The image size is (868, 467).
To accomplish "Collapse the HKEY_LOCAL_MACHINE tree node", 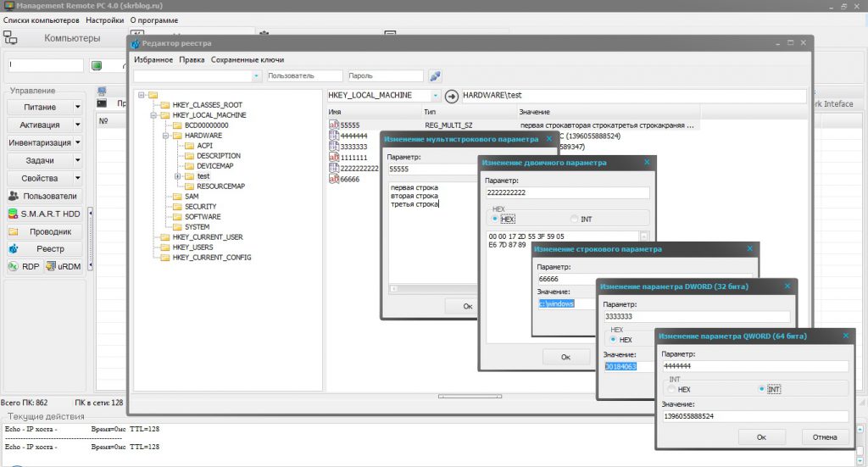I will (153, 115).
